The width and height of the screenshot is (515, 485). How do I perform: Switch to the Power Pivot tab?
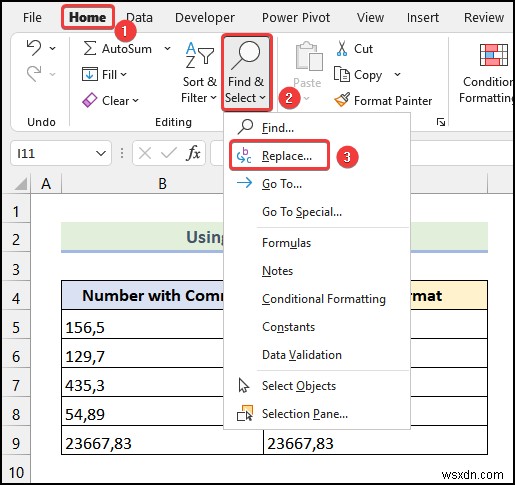[296, 17]
